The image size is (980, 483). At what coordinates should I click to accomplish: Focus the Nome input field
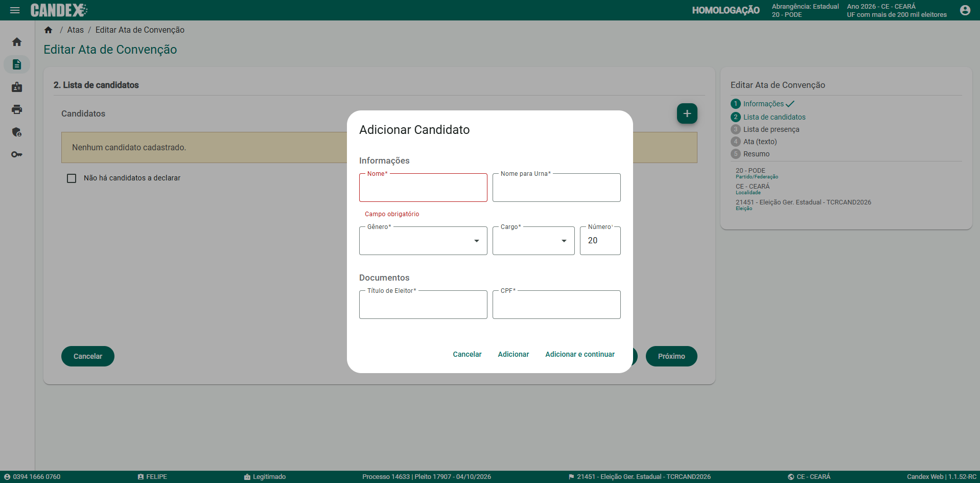pyautogui.click(x=423, y=188)
